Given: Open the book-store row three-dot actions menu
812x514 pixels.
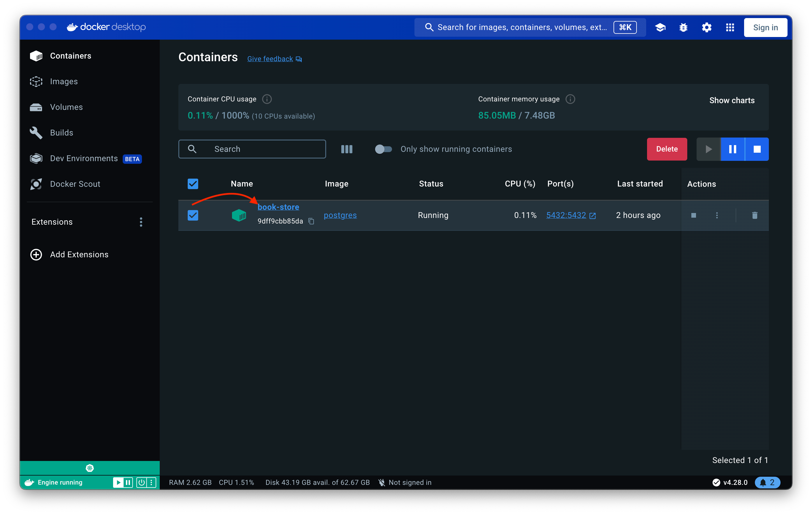Looking at the screenshot, I should [717, 215].
